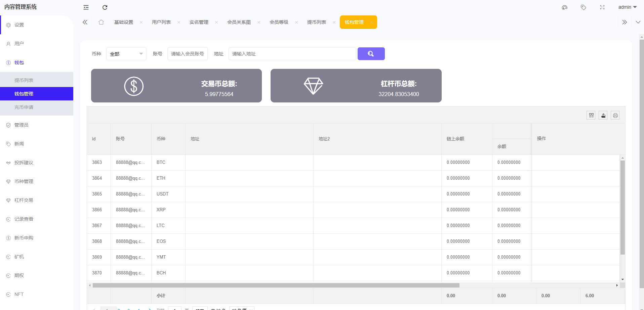Go to the home tab icon

pyautogui.click(x=101, y=22)
